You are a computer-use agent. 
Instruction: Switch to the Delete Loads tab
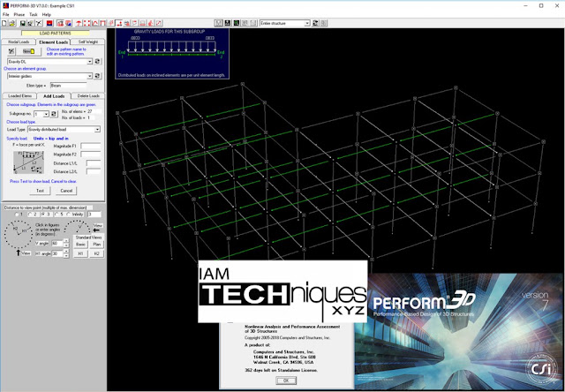coord(88,96)
